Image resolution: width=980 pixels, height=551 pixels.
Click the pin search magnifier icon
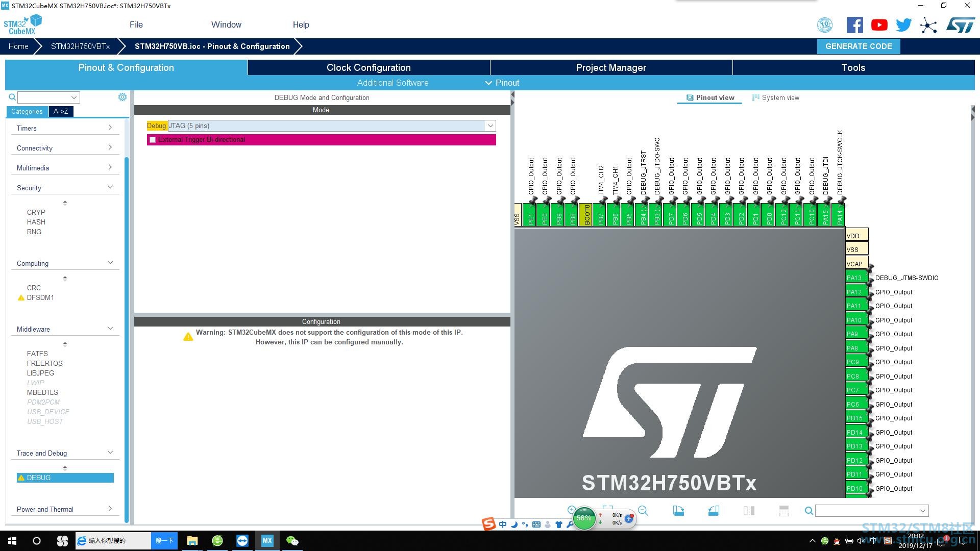click(808, 511)
